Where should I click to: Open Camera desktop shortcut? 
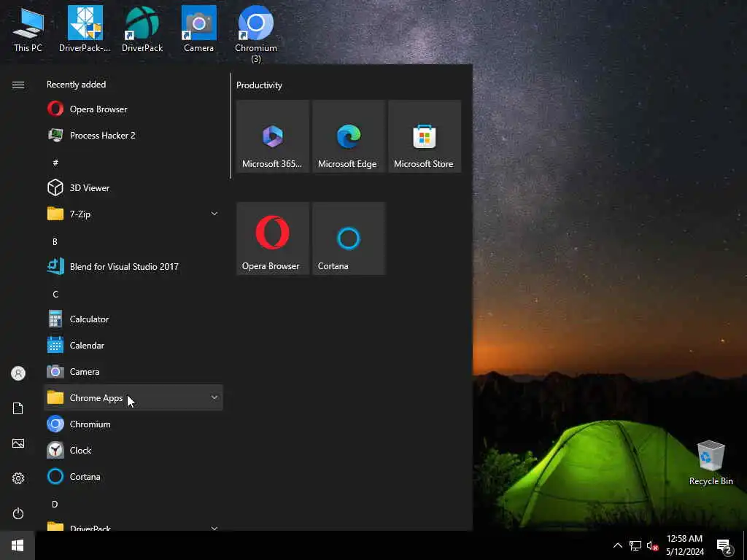[198, 29]
